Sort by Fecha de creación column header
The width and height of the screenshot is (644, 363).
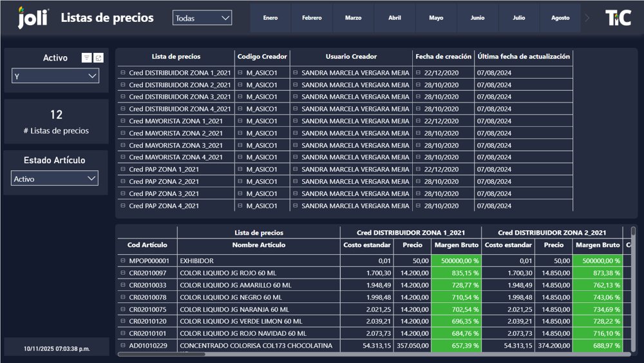pyautogui.click(x=443, y=57)
